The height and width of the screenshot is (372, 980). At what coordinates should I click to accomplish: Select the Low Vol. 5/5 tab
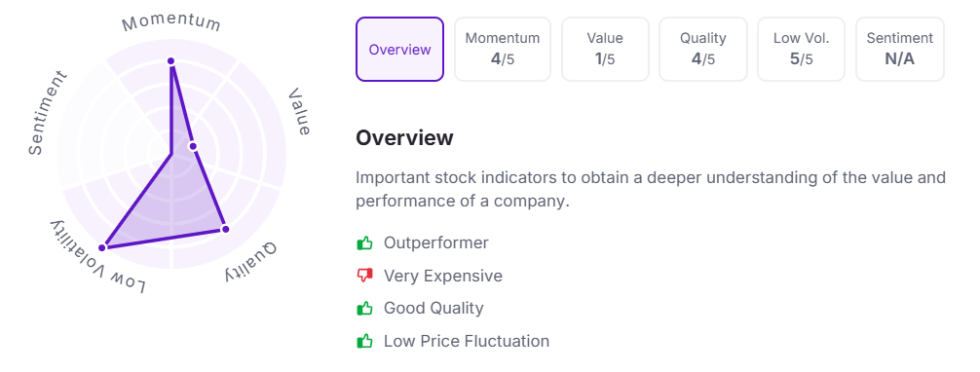coord(802,50)
